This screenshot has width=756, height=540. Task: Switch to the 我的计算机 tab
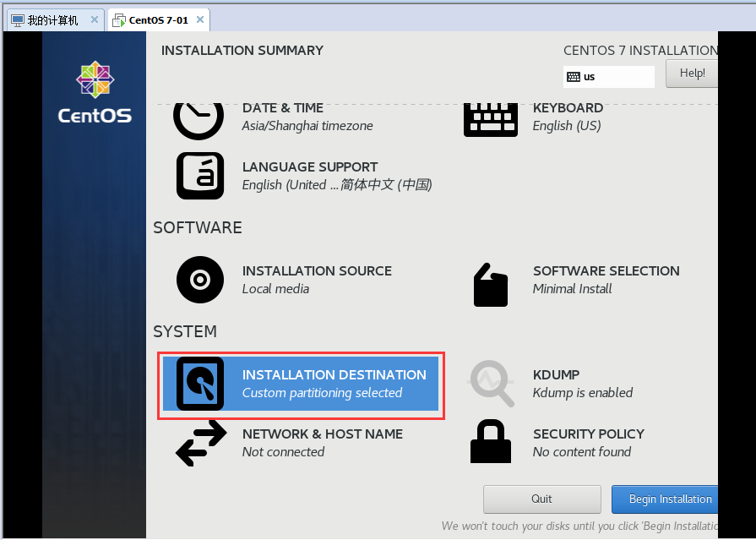coord(54,19)
